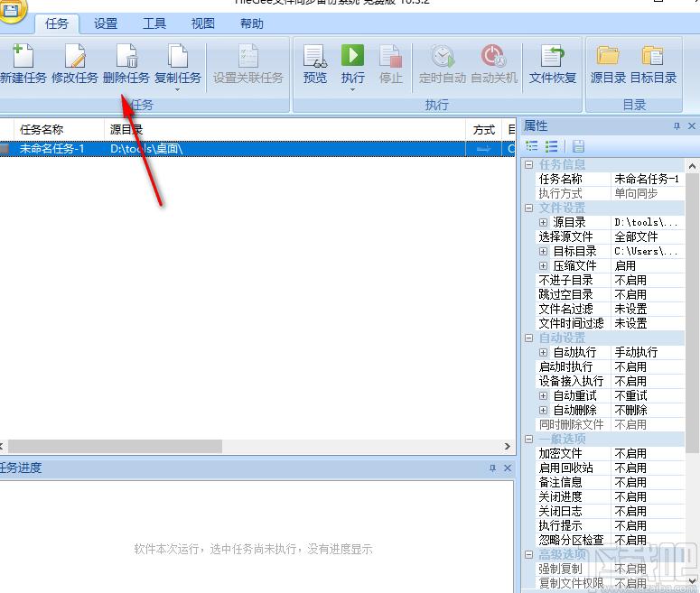Click the 加密文件 property value
The width and height of the screenshot is (700, 593).
647,453
